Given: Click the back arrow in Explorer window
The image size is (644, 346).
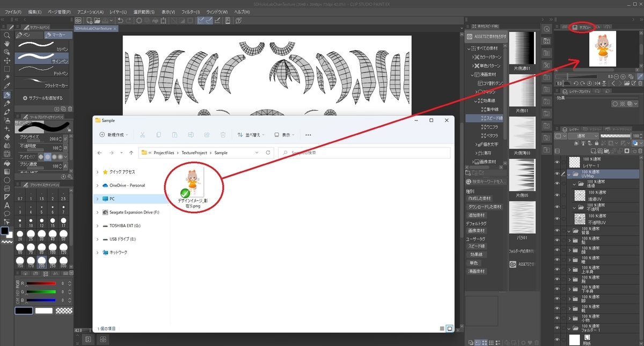Looking at the screenshot, I should (100, 153).
